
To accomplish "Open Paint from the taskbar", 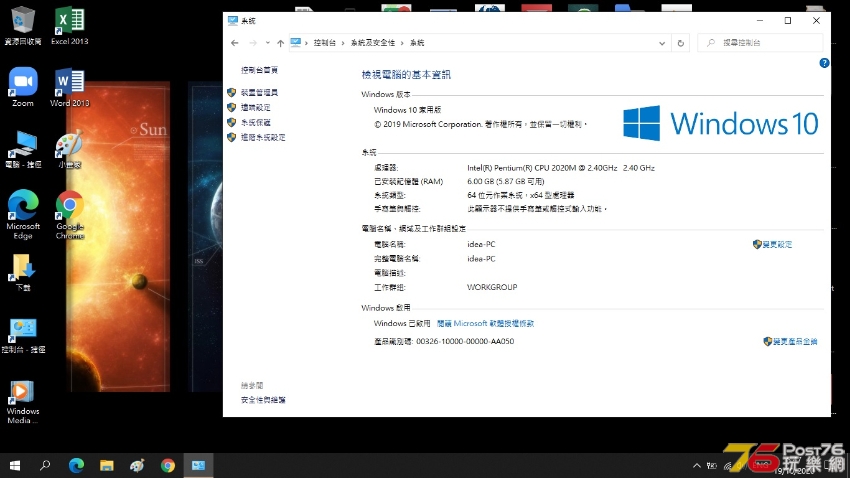I will 137,465.
